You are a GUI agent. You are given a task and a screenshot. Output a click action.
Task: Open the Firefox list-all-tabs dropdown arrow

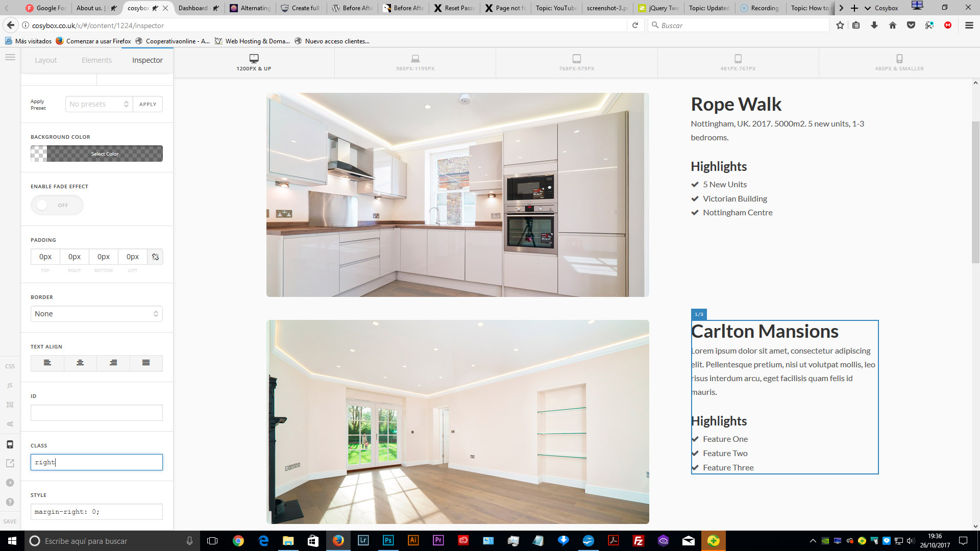click(x=868, y=8)
